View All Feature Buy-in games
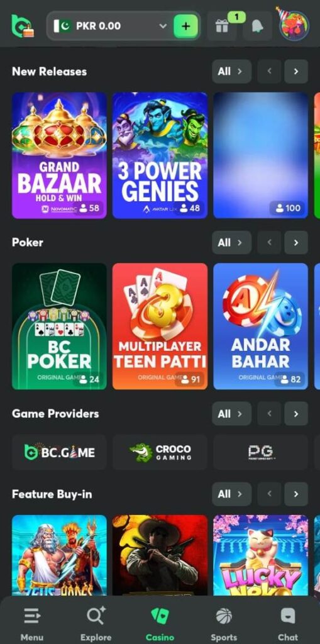This screenshot has height=644, width=320. tap(232, 494)
